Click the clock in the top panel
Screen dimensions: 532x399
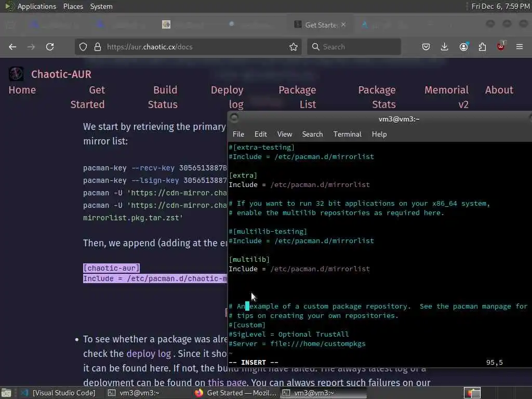[500, 6]
